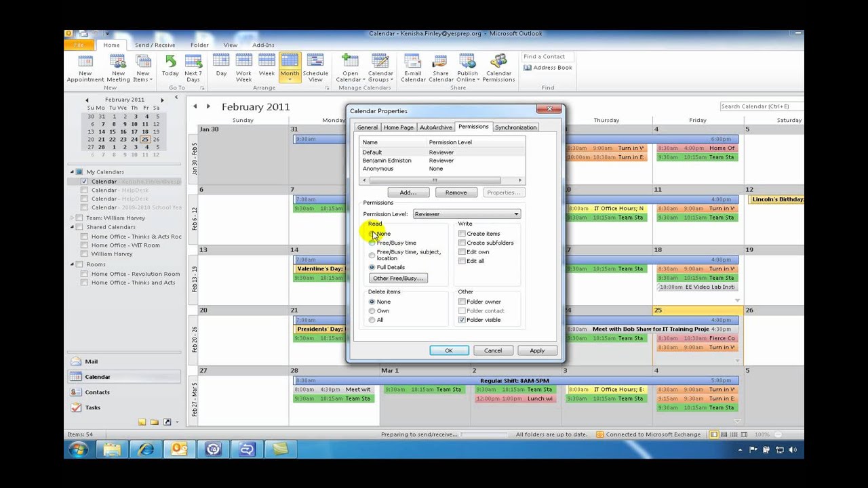Open the New Items ribbon icon
The height and width of the screenshot is (488, 868).
142,68
